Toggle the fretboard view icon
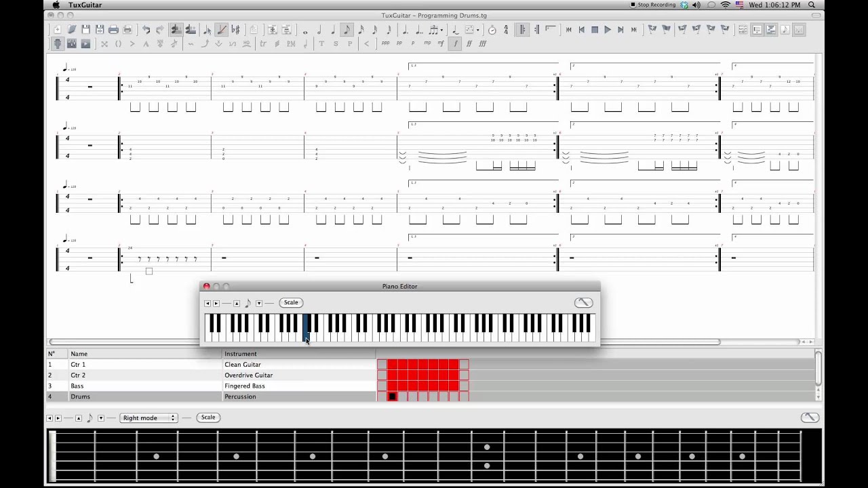This screenshot has height=488, width=868. click(59, 43)
